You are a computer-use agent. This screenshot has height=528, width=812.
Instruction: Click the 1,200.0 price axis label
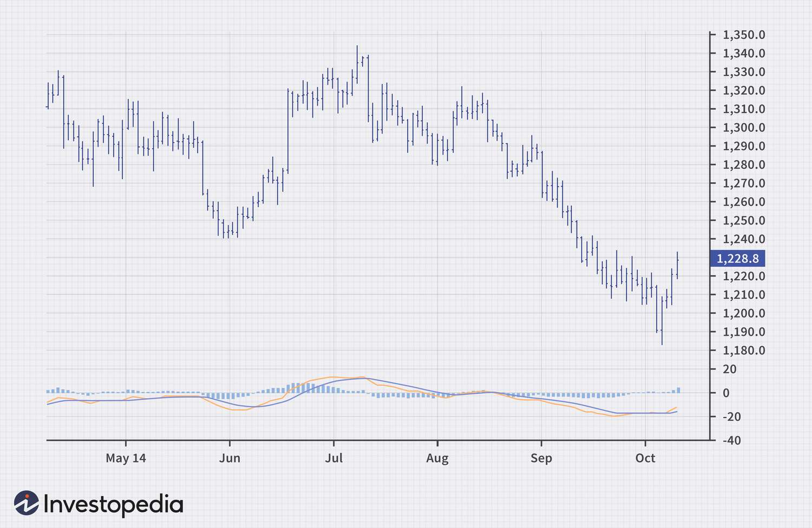pyautogui.click(x=744, y=313)
